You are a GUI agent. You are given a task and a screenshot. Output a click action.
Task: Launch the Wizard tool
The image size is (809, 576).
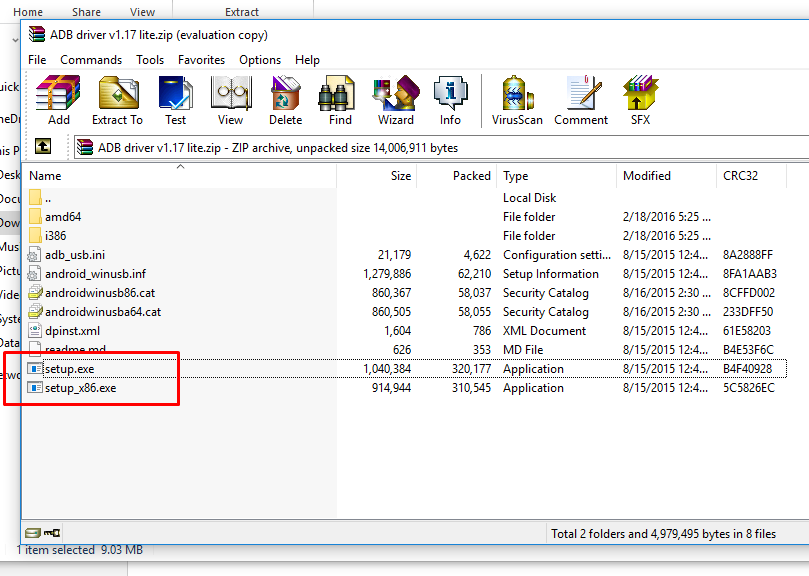[396, 100]
